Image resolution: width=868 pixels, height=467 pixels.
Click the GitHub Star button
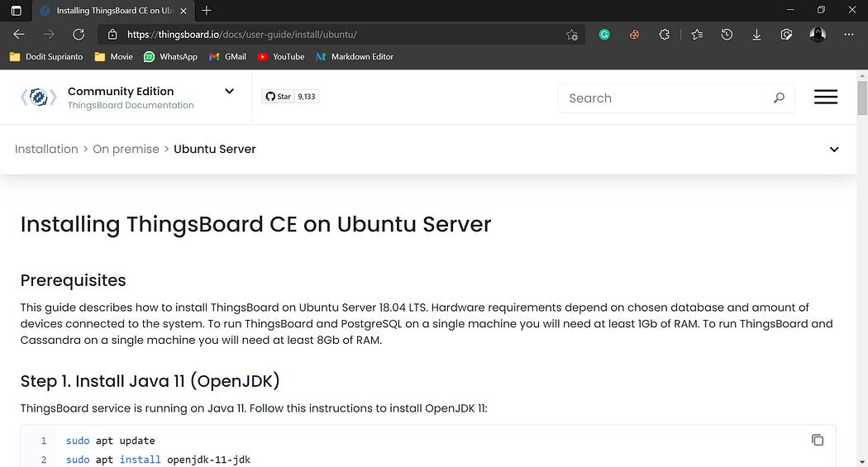(x=279, y=96)
